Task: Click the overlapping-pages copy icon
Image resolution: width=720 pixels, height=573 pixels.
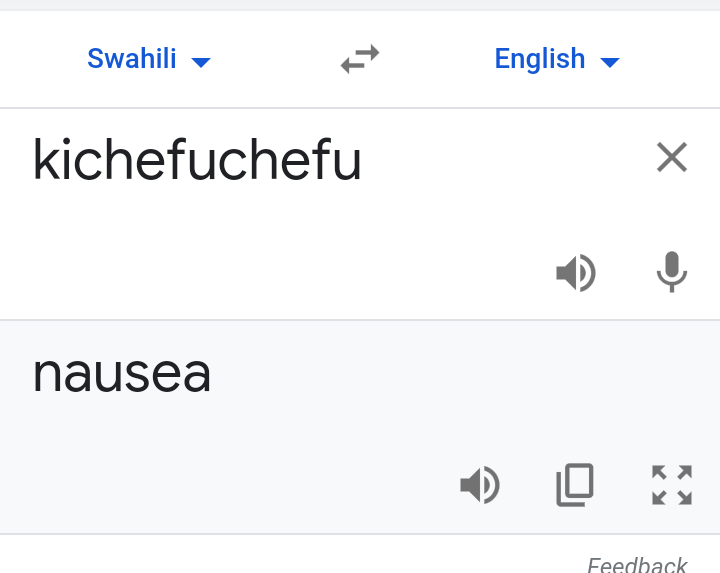Action: click(575, 485)
